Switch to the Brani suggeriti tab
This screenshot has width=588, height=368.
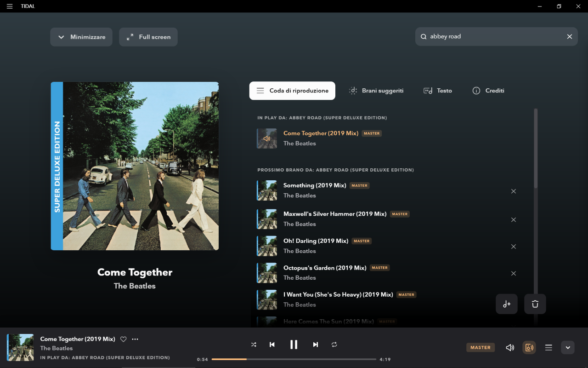click(x=376, y=91)
